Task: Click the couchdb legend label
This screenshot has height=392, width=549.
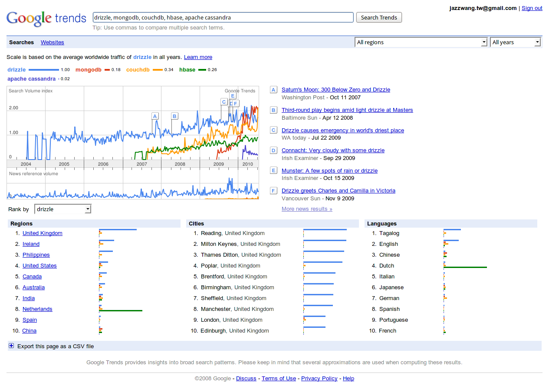Action: pyautogui.click(x=138, y=70)
